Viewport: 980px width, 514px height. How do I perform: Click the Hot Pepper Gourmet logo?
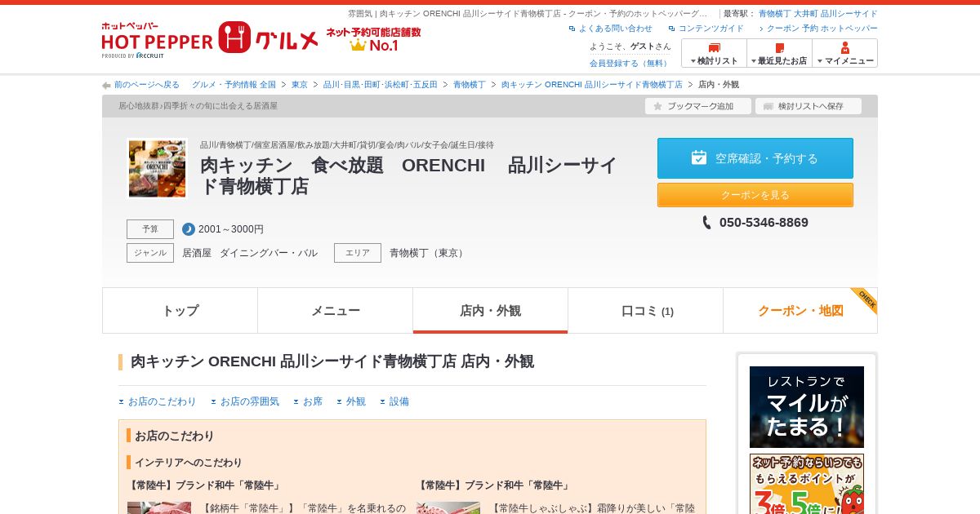tap(210, 40)
